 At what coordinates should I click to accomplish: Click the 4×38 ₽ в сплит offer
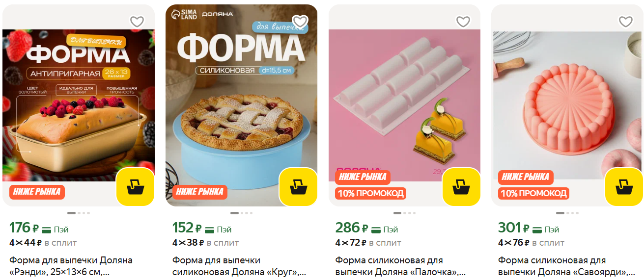point(205,242)
